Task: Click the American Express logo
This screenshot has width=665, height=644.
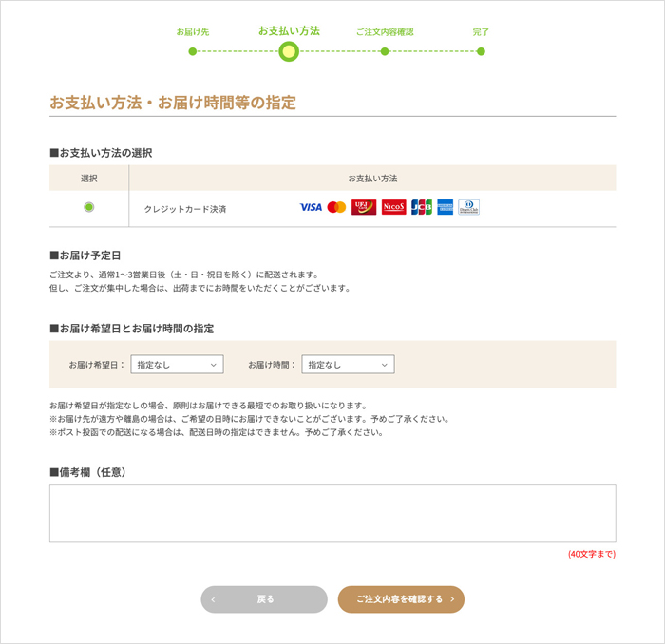Action: point(445,207)
